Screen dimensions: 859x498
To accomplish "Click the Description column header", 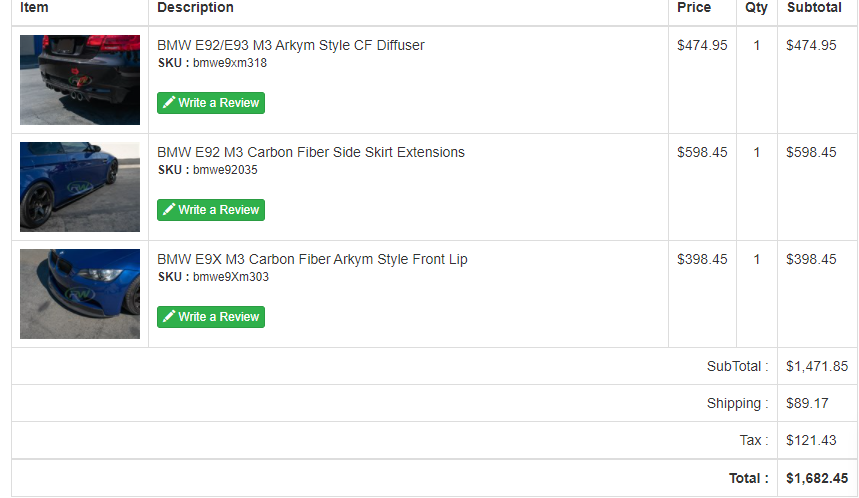I will pos(195,7).
